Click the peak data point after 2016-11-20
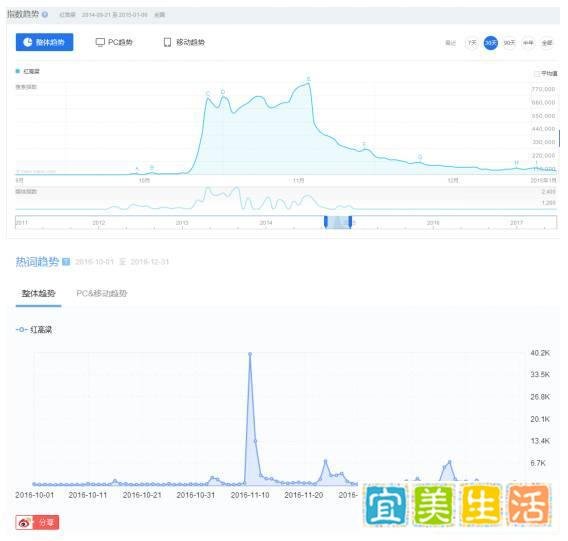Screen dimensions: 568x541 pos(325,461)
